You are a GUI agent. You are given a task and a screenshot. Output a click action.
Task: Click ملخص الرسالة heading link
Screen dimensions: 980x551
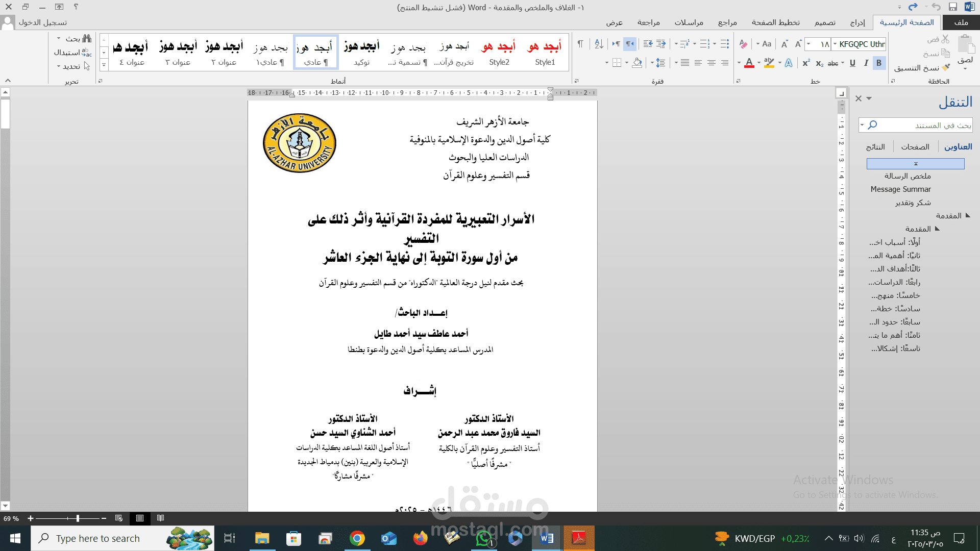tap(908, 176)
